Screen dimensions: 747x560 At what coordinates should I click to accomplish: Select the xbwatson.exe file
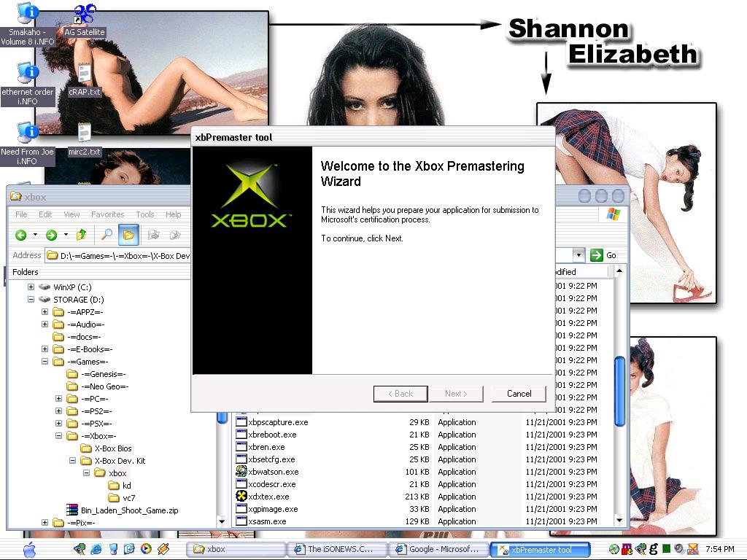coord(268,472)
